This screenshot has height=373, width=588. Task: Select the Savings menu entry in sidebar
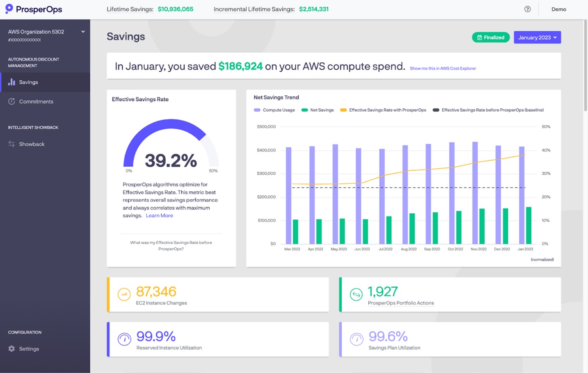(28, 82)
